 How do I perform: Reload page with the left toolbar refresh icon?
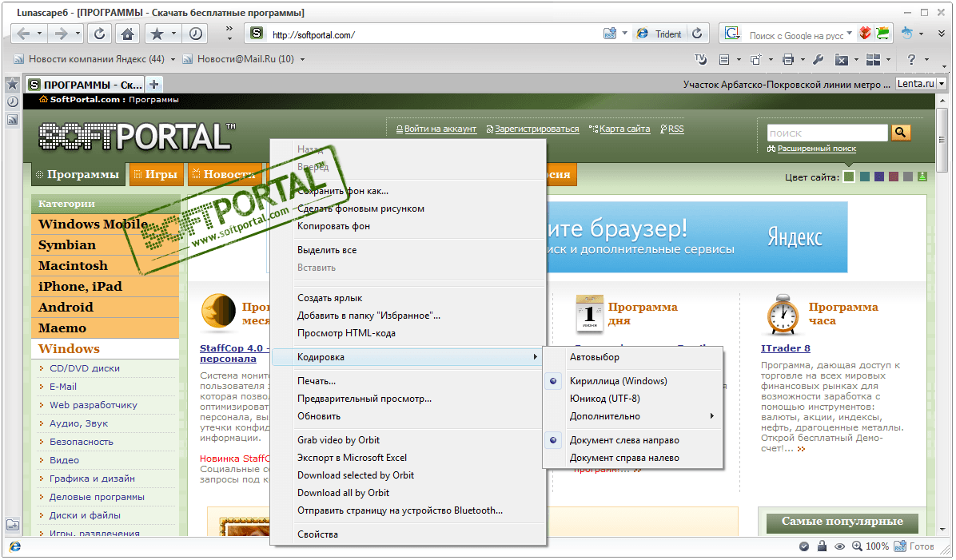99,34
